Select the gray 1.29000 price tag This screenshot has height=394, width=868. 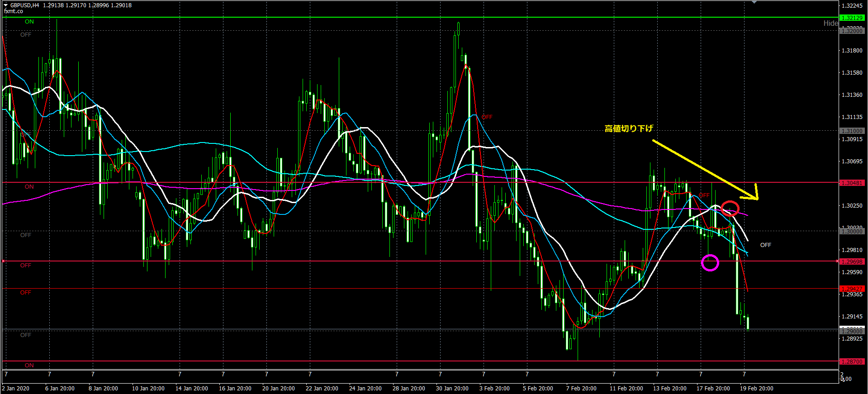click(x=852, y=331)
